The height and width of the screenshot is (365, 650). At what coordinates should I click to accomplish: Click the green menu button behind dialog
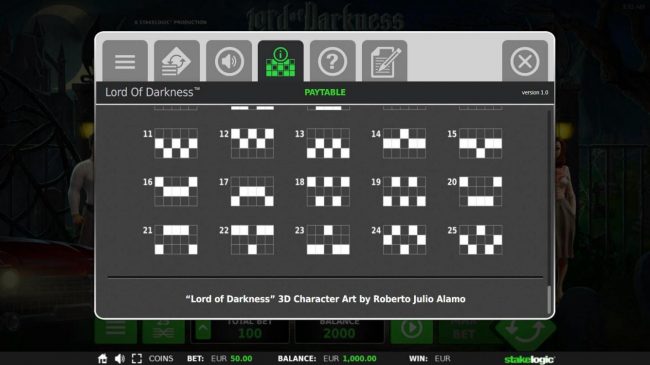pos(116,331)
